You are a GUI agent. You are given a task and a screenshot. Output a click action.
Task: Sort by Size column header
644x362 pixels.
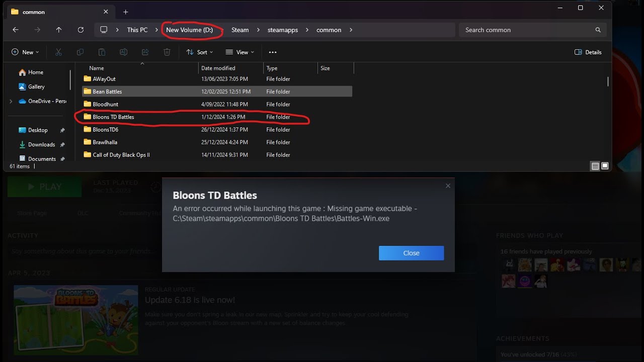pyautogui.click(x=336, y=68)
